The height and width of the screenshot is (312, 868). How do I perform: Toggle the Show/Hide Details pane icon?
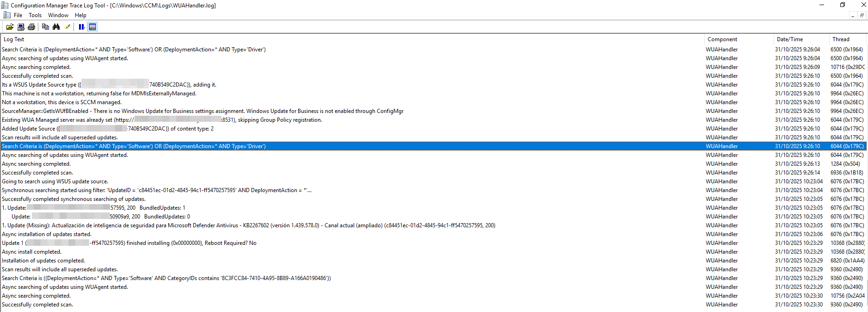92,27
